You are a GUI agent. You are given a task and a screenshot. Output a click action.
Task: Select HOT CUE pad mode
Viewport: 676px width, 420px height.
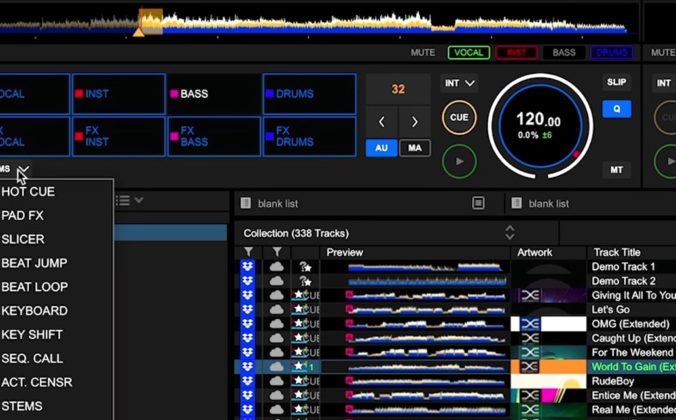point(28,192)
